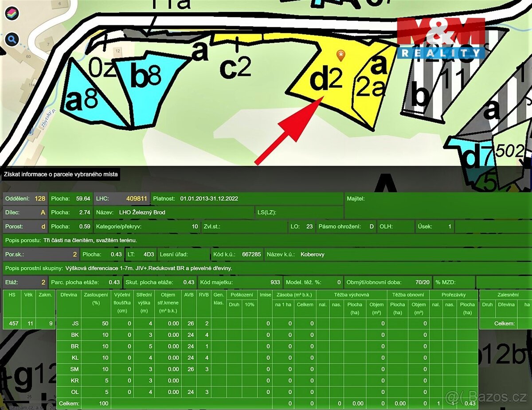This screenshot has width=532, height=410.
Task: Select the Dílec A field
Action: click(x=25, y=212)
